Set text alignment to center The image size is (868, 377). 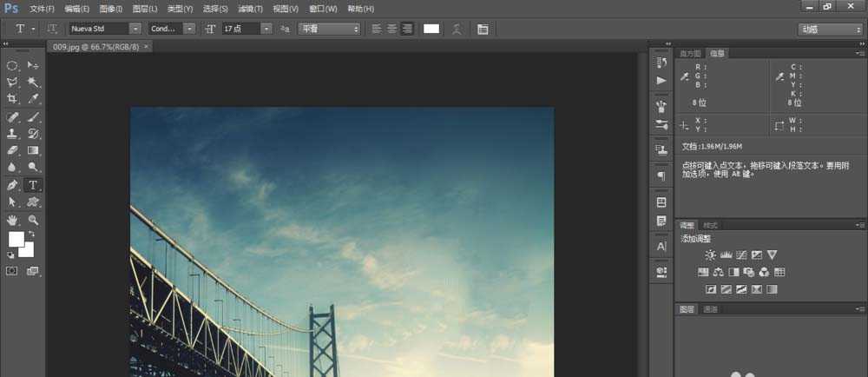coord(391,29)
